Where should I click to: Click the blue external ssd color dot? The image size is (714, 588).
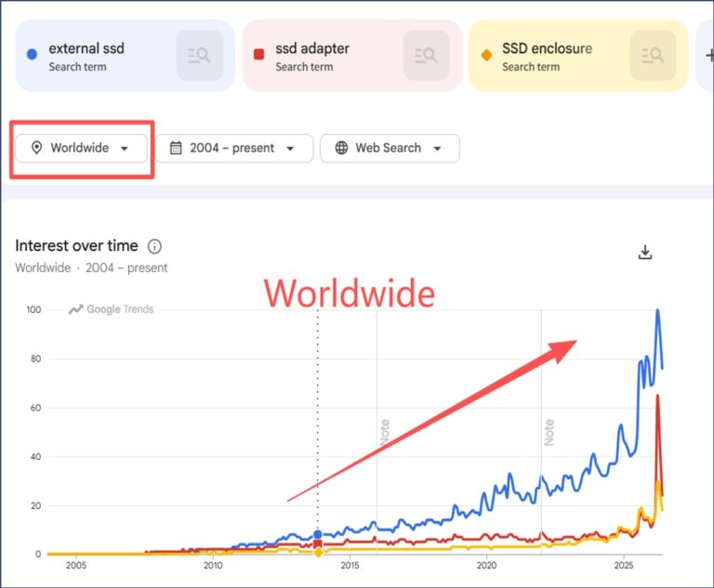click(x=32, y=54)
